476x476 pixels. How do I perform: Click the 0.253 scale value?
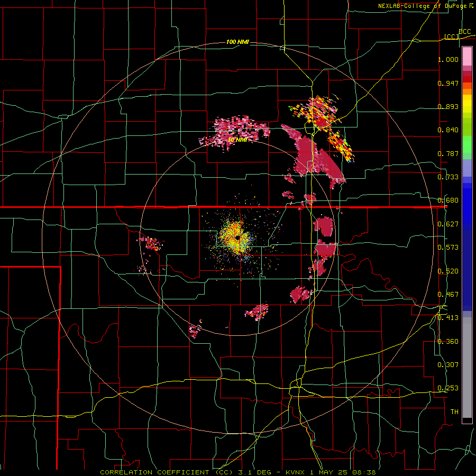pos(448,388)
